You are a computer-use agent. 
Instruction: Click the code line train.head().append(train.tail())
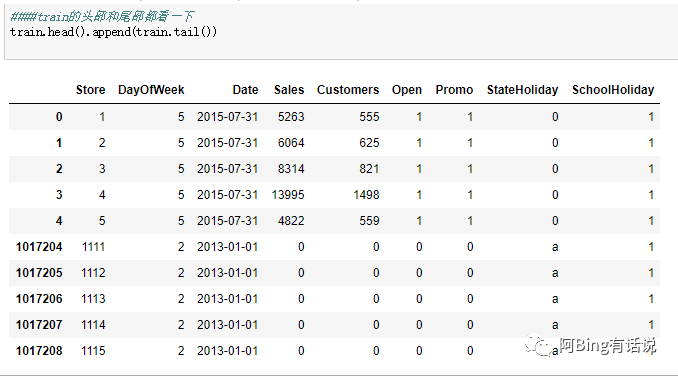(113, 32)
